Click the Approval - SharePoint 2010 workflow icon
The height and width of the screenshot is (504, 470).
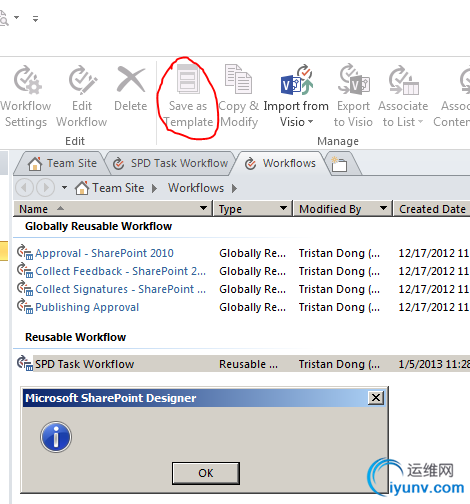click(25, 252)
